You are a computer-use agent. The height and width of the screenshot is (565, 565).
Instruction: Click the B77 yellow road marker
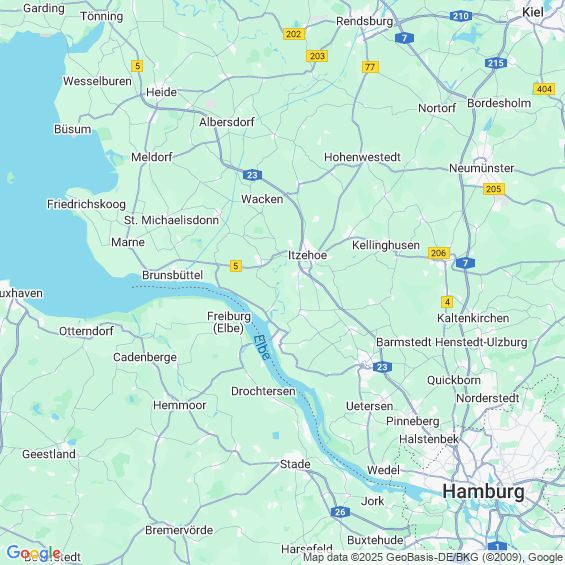(370, 67)
